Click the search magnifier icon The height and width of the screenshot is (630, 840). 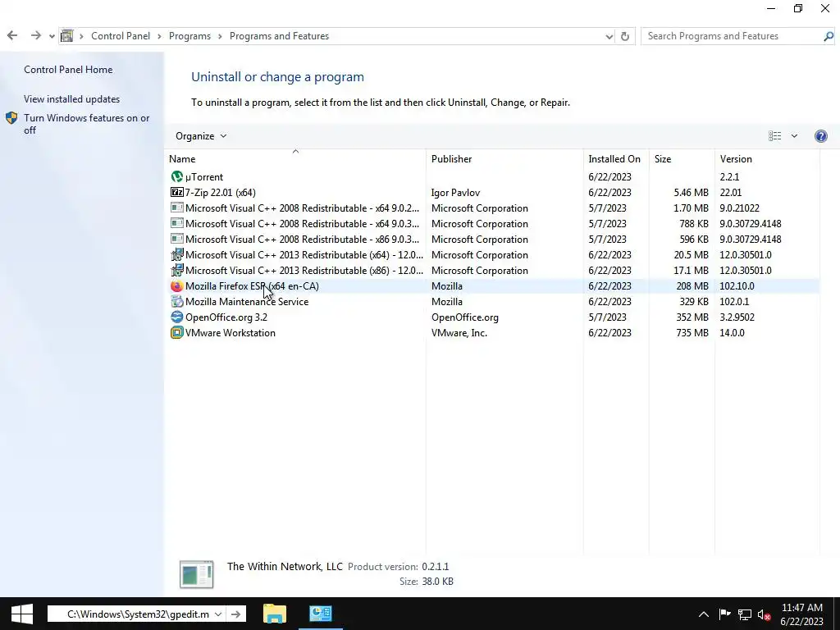click(x=829, y=36)
